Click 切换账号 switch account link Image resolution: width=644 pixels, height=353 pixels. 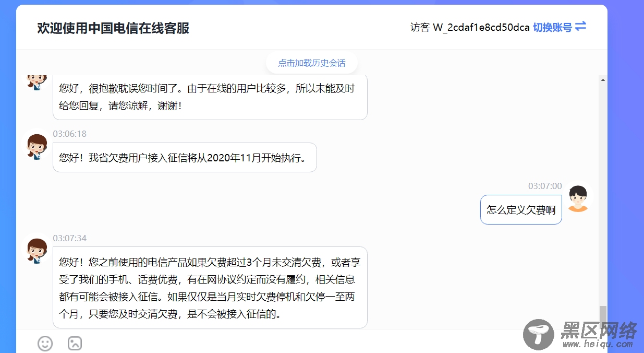pyautogui.click(x=552, y=27)
